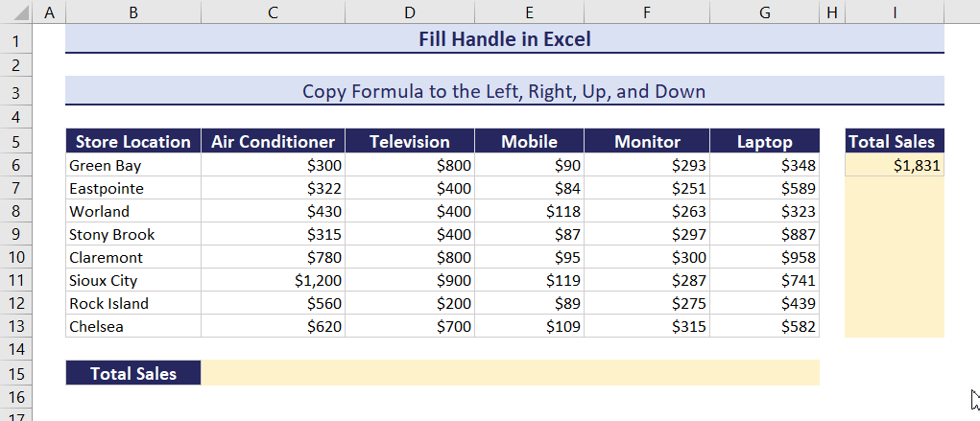The height and width of the screenshot is (421, 980).
Task: Select column C header
Action: 273,12
